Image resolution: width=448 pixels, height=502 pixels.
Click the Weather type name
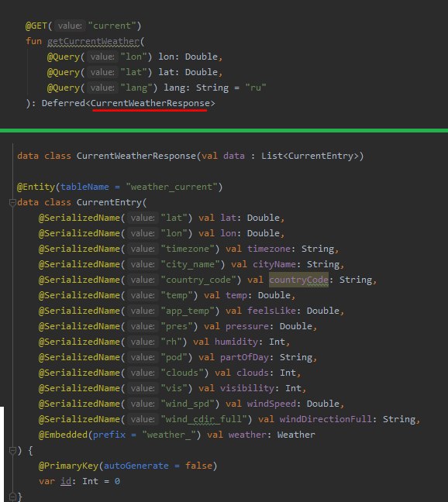296,435
